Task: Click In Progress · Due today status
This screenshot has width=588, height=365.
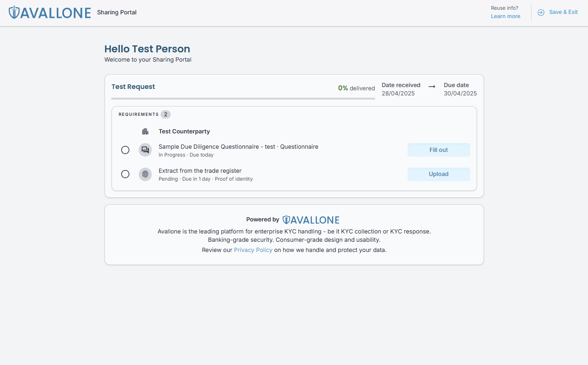Action: (x=186, y=155)
